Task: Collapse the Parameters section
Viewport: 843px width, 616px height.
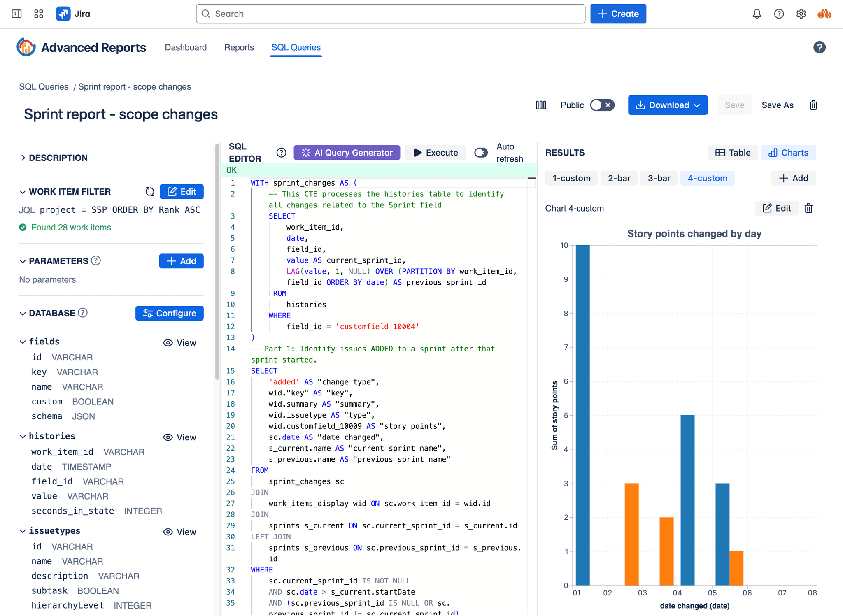Action: pos(23,261)
